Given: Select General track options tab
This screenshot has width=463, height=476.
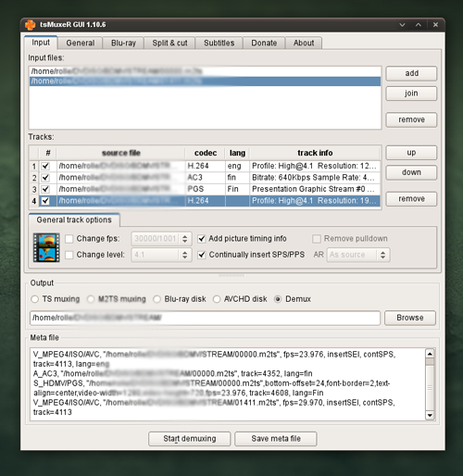Looking at the screenshot, I should tap(74, 219).
